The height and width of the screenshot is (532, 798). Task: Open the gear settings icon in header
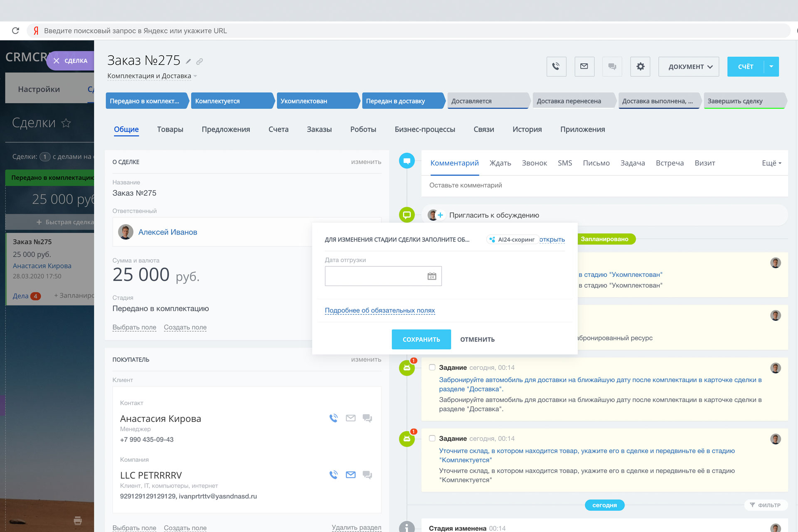pos(640,66)
